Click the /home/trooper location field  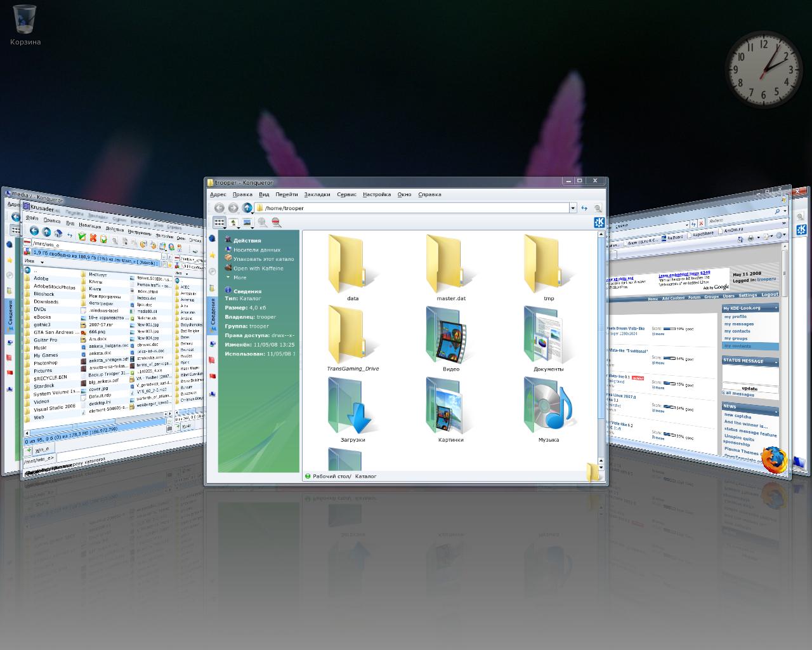click(416, 208)
